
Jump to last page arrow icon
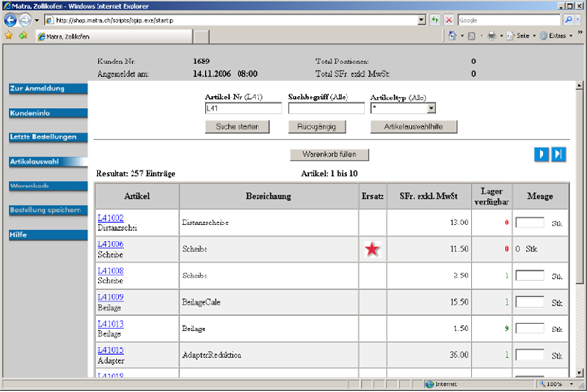coord(559,154)
